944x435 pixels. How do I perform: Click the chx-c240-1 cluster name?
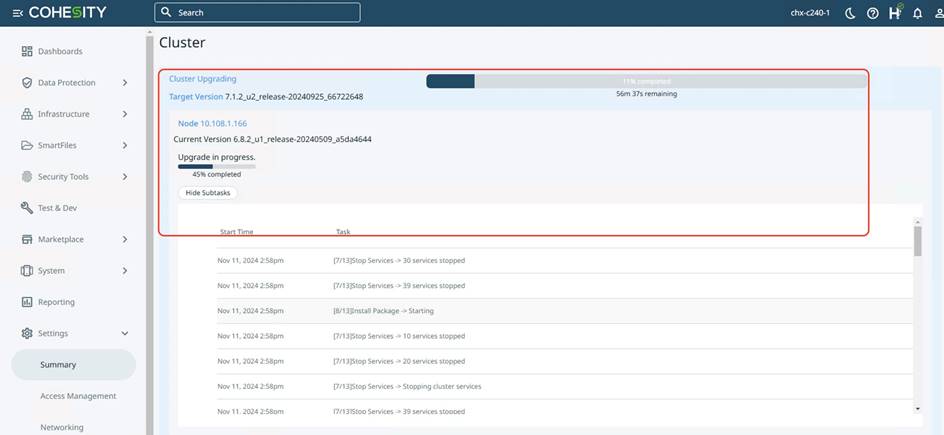click(810, 13)
